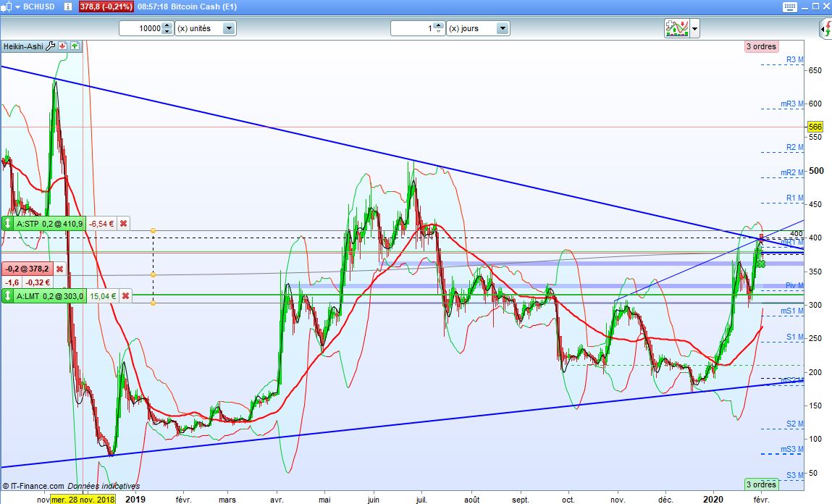Open BCHUSD instrument info icon
The width and height of the screenshot is (832, 504).
click(x=67, y=7)
